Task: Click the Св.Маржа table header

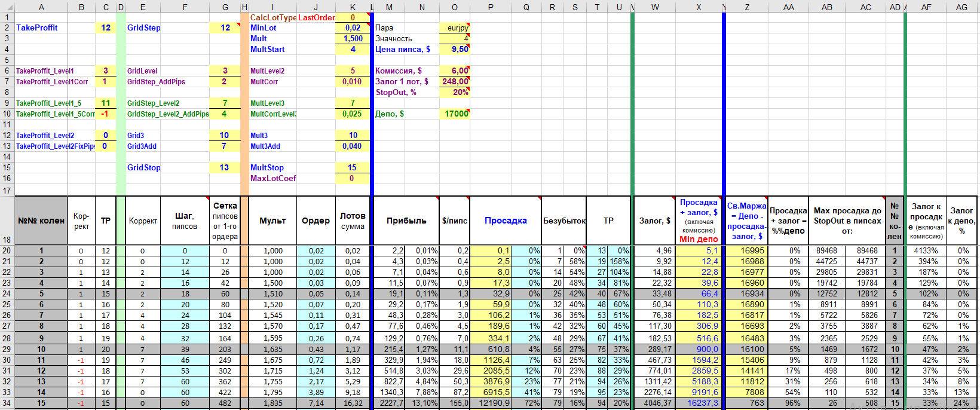Action: pos(747,221)
